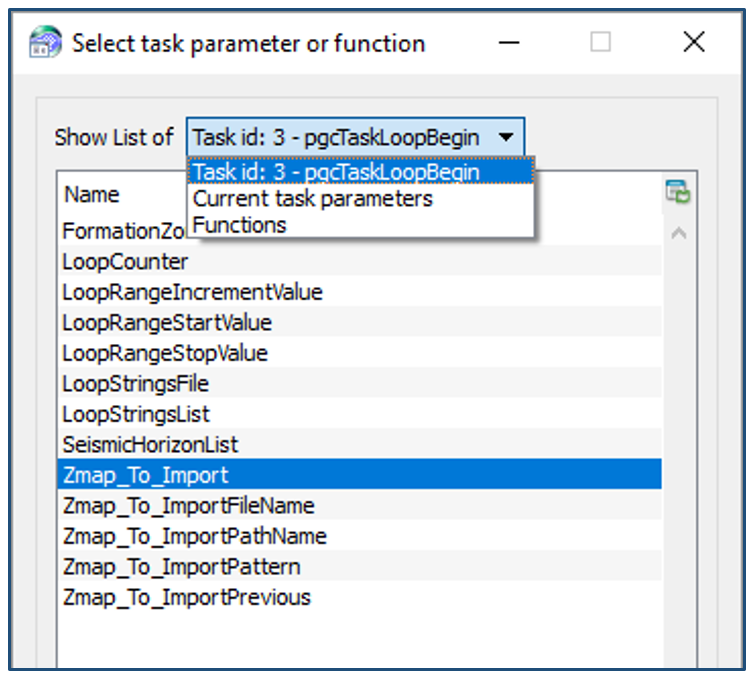Select the Zmap_To_Import row
This screenshot has width=754, height=681.
145,475
